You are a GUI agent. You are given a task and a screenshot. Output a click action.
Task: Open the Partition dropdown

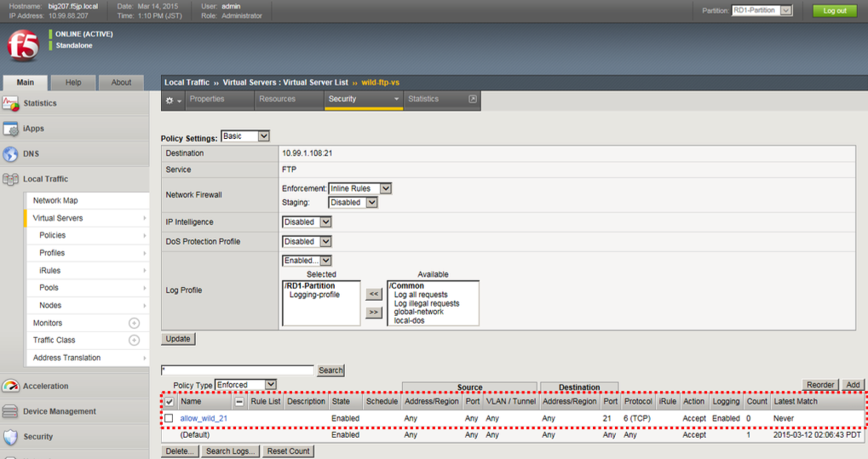click(x=762, y=10)
